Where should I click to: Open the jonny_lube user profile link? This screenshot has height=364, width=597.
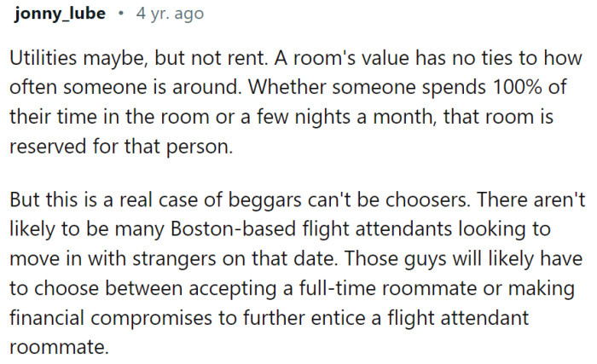tap(60, 14)
